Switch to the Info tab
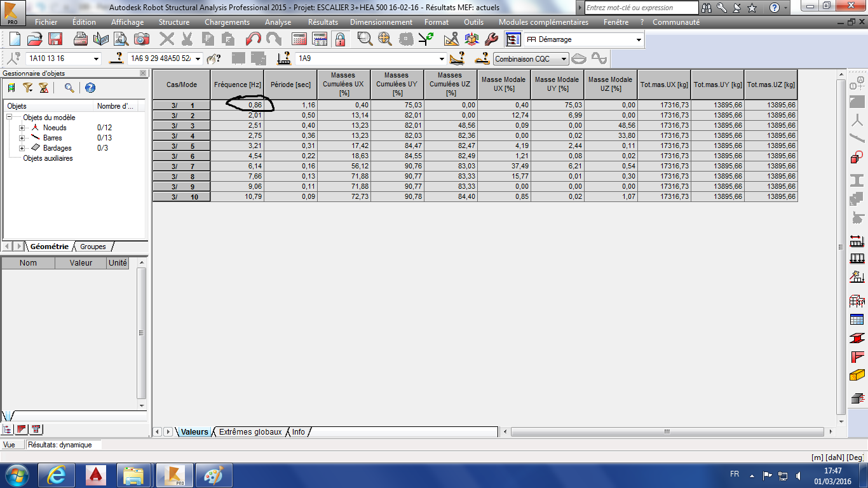Screen dimensions: 868x488 [299, 432]
